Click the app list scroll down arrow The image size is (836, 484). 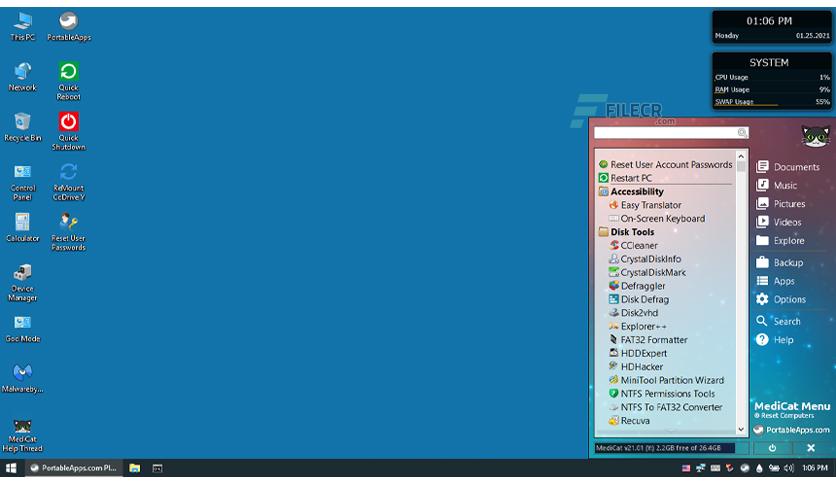click(x=741, y=429)
